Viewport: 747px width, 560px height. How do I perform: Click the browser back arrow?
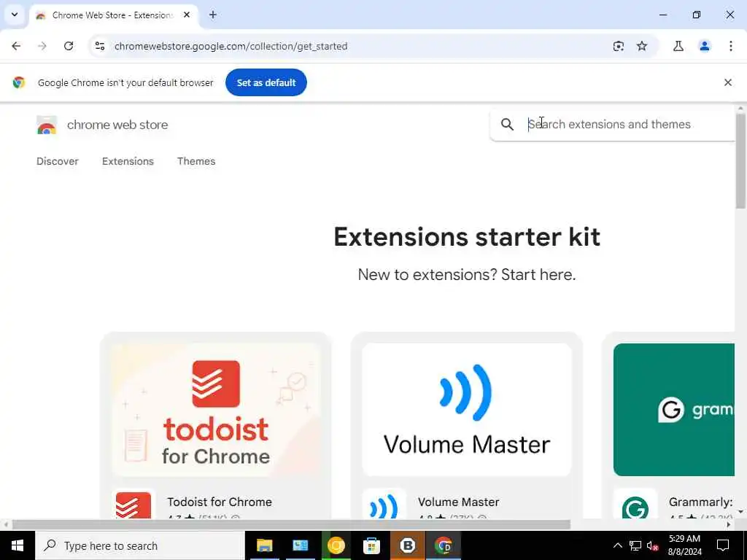point(16,46)
